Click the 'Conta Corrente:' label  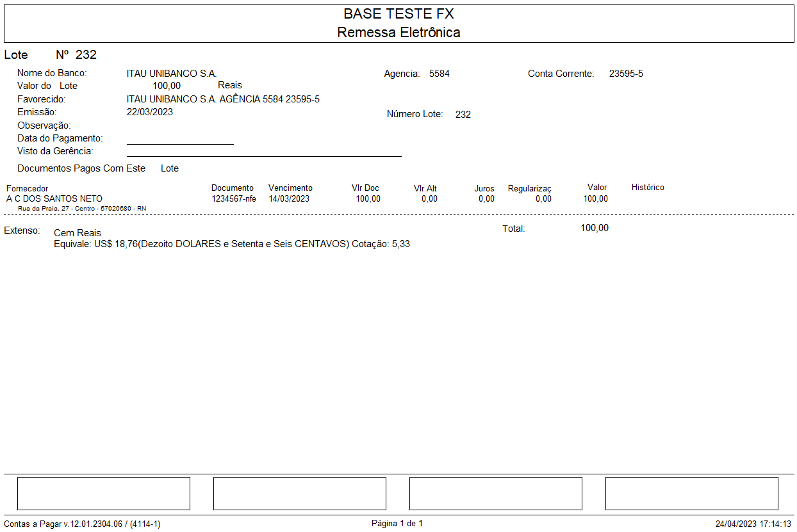click(x=561, y=74)
